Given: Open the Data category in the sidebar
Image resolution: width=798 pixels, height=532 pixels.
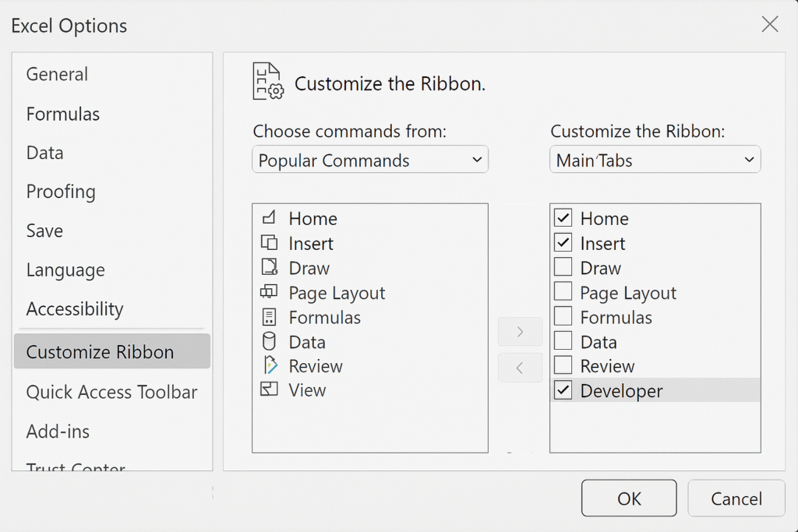Looking at the screenshot, I should pos(44,153).
